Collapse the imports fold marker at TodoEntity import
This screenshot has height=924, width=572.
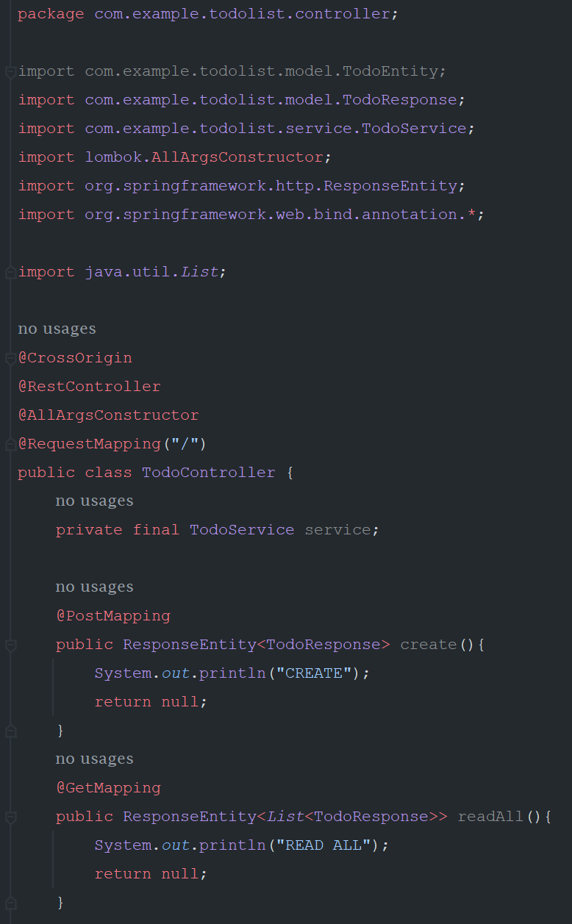(10, 72)
